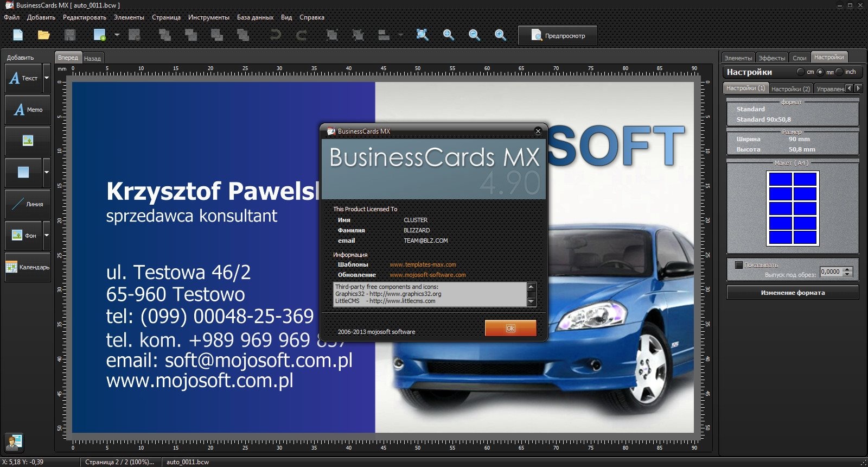This screenshot has width=868, height=467.
Task: Expand the Фон tool dropdown arrow
Action: 47,235
